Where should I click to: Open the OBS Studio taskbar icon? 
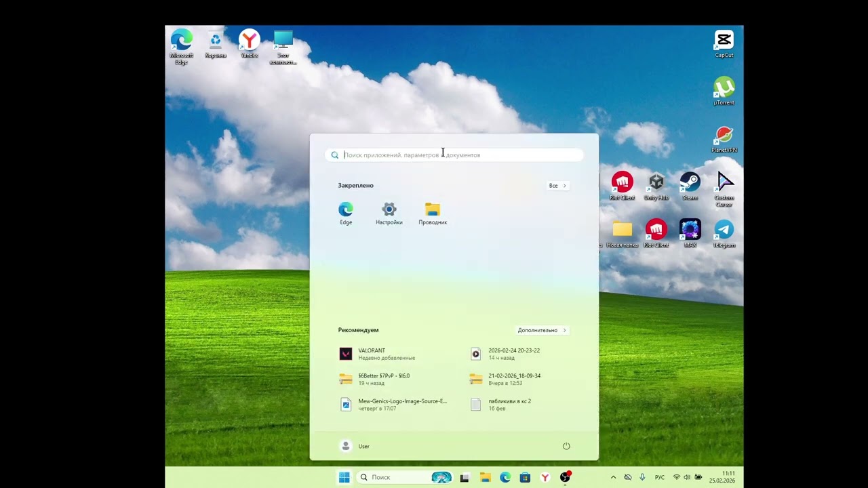tap(565, 477)
